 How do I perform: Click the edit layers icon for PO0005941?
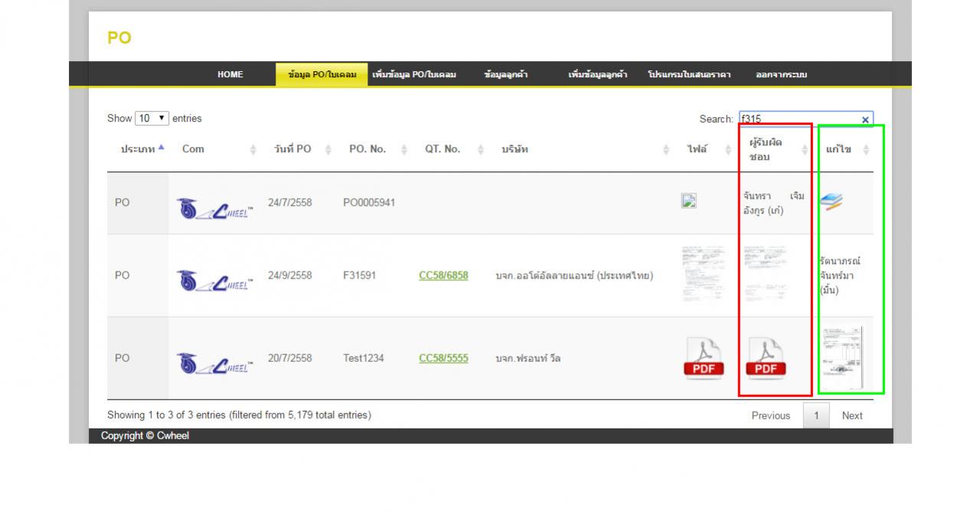coord(831,201)
